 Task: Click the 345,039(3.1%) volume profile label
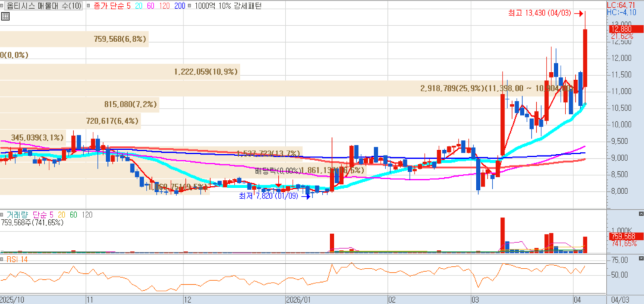[37, 137]
